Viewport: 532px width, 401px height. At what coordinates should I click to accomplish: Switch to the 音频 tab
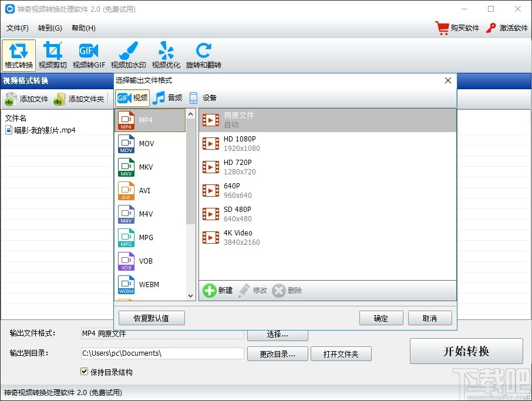click(x=167, y=98)
